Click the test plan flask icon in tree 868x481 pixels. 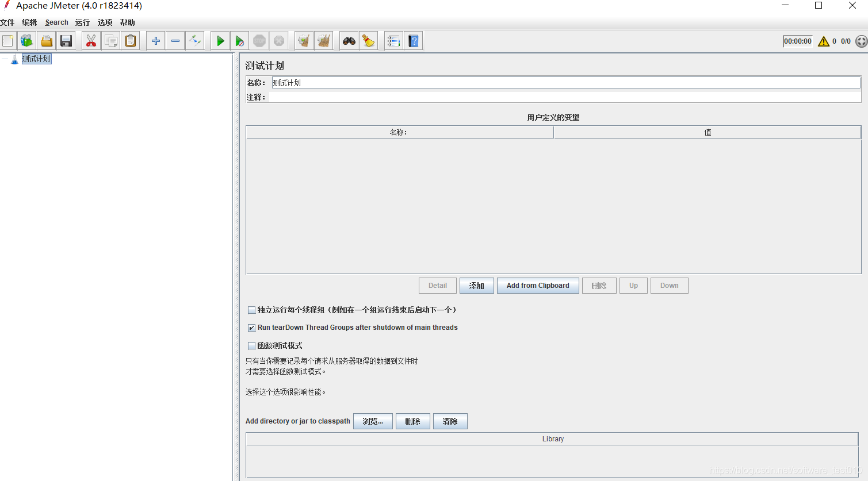[15, 59]
